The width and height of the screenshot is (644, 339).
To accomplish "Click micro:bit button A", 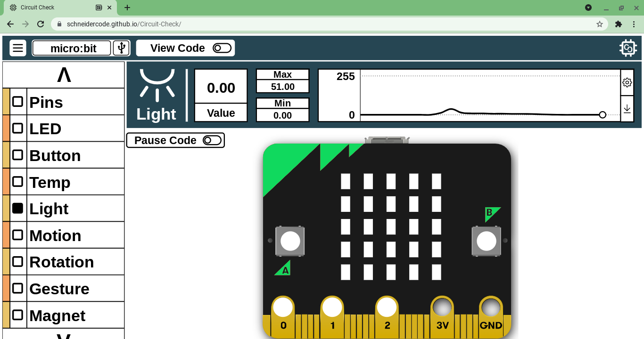I will (290, 241).
